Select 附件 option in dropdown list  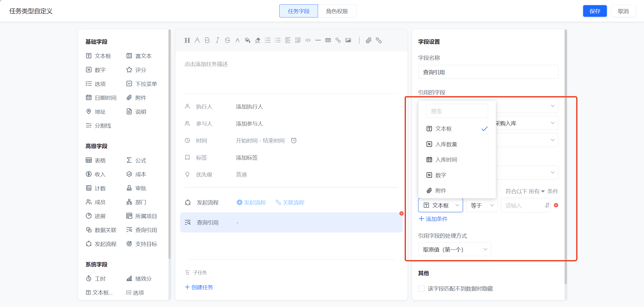[x=457, y=190]
